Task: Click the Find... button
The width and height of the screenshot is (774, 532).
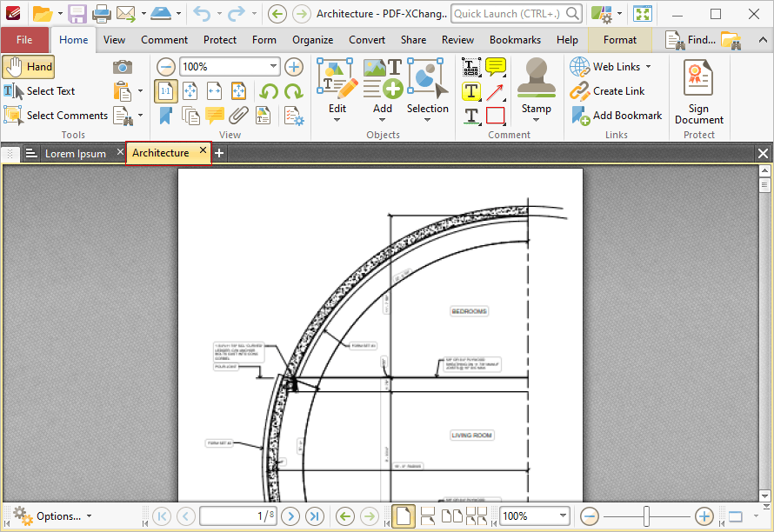Action: [x=691, y=40]
